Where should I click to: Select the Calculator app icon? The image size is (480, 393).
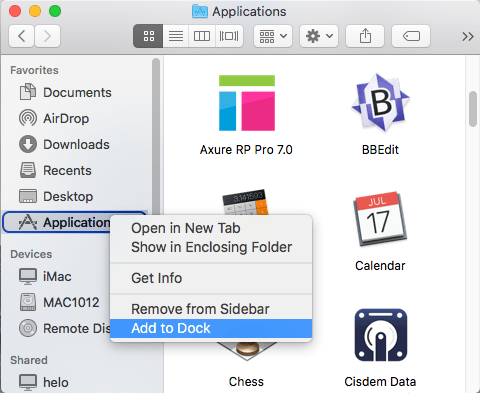click(x=245, y=202)
